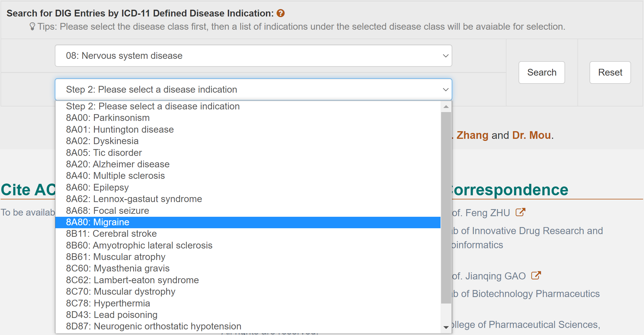The width and height of the screenshot is (644, 335).
Task: Open the Dr. Mou link
Action: (531, 135)
